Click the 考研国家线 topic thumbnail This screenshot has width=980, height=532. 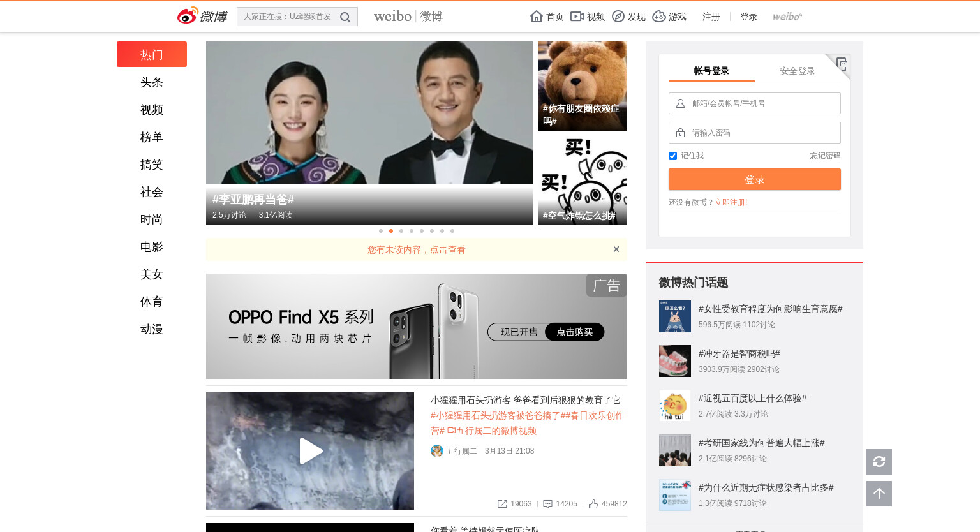tap(675, 450)
